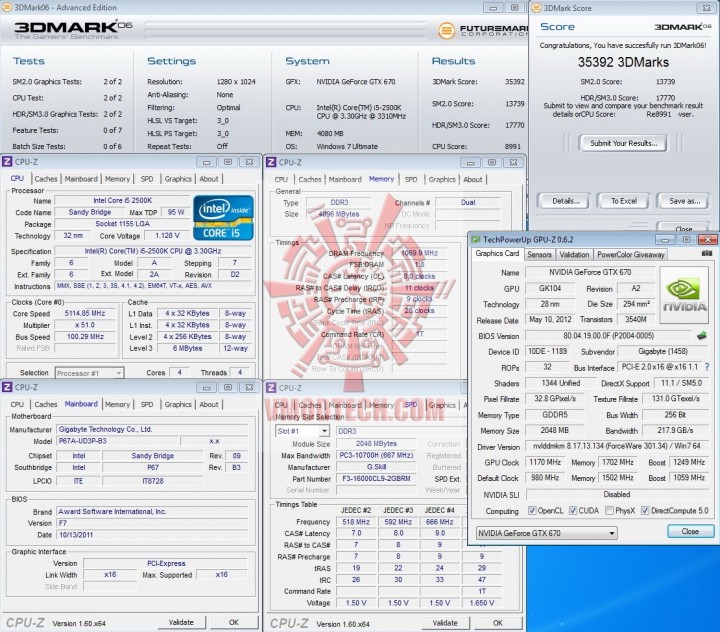Open the PowerColor Giveaway tab
This screenshot has width=720, height=632.
pyautogui.click(x=630, y=254)
